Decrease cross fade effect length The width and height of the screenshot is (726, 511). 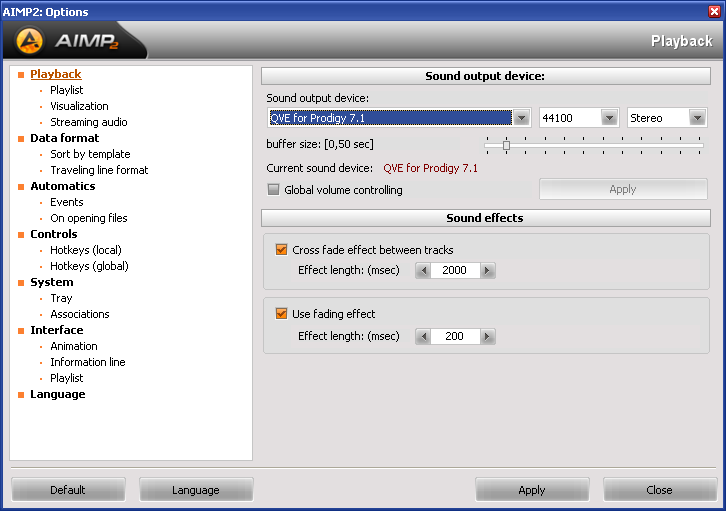point(423,270)
